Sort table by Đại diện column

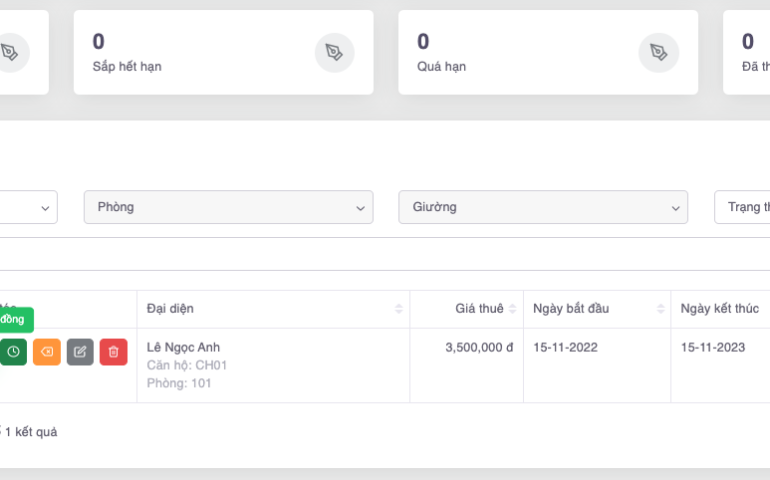[x=273, y=308]
